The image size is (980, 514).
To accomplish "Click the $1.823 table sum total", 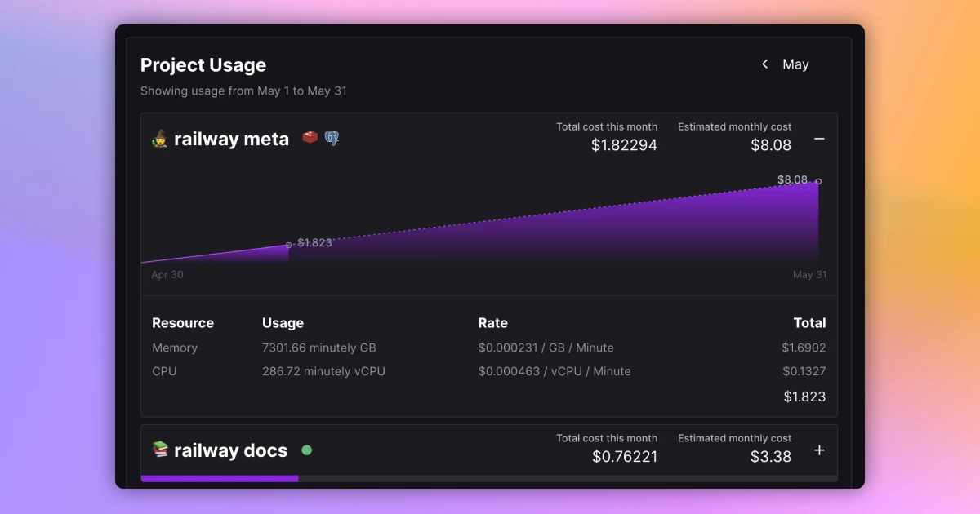I will [804, 397].
